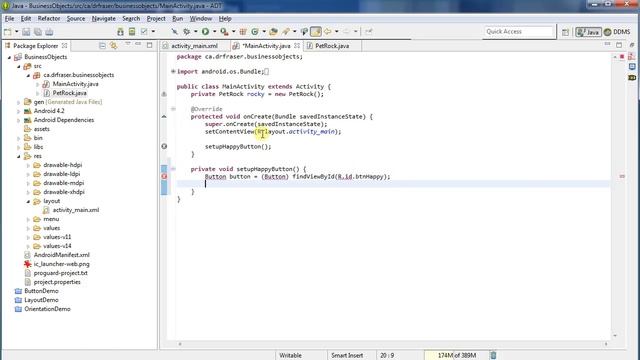Click the Open Type toolbar icon
640x360 pixels.
[273, 31]
